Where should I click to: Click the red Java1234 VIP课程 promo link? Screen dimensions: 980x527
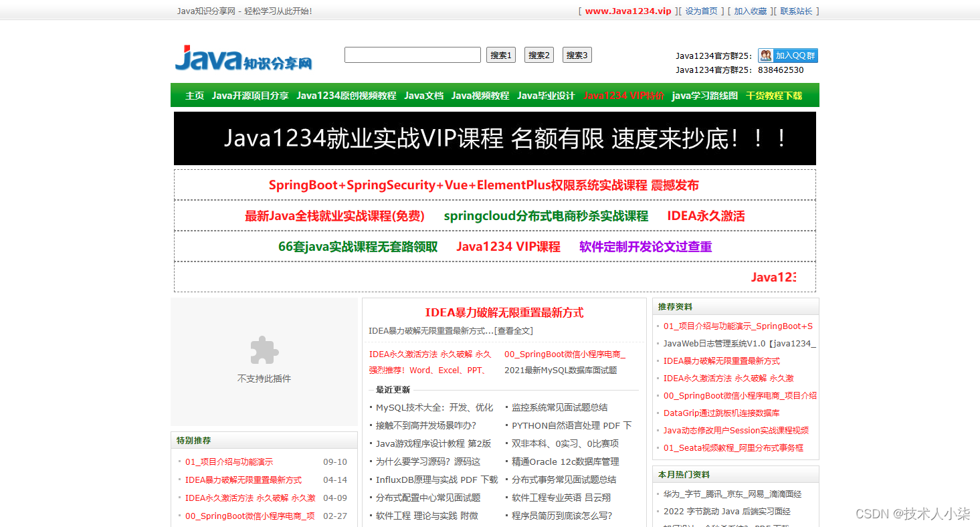(x=508, y=247)
